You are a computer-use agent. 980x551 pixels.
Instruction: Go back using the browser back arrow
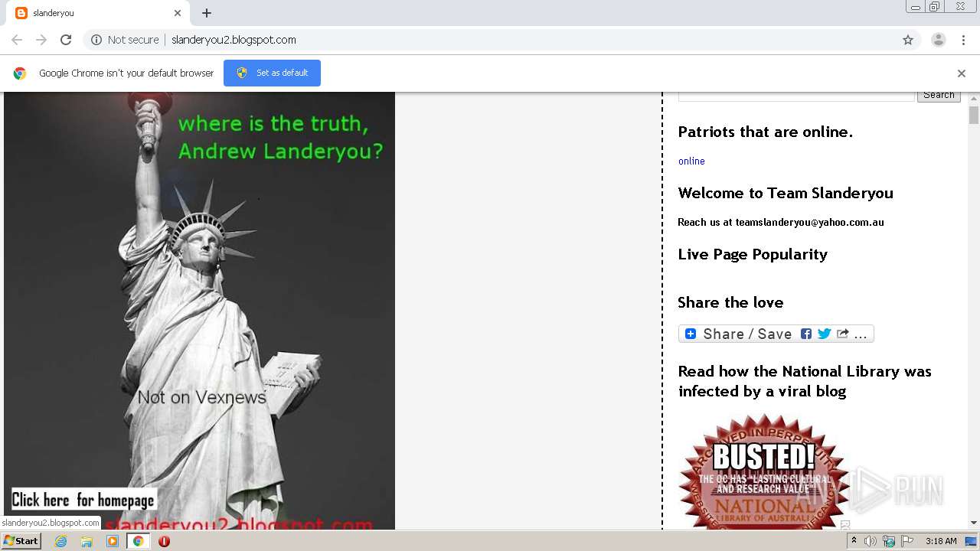17,40
